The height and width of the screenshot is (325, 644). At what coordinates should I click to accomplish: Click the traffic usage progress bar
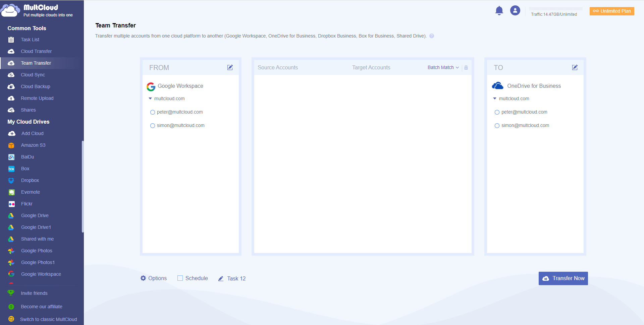pyautogui.click(x=556, y=9)
